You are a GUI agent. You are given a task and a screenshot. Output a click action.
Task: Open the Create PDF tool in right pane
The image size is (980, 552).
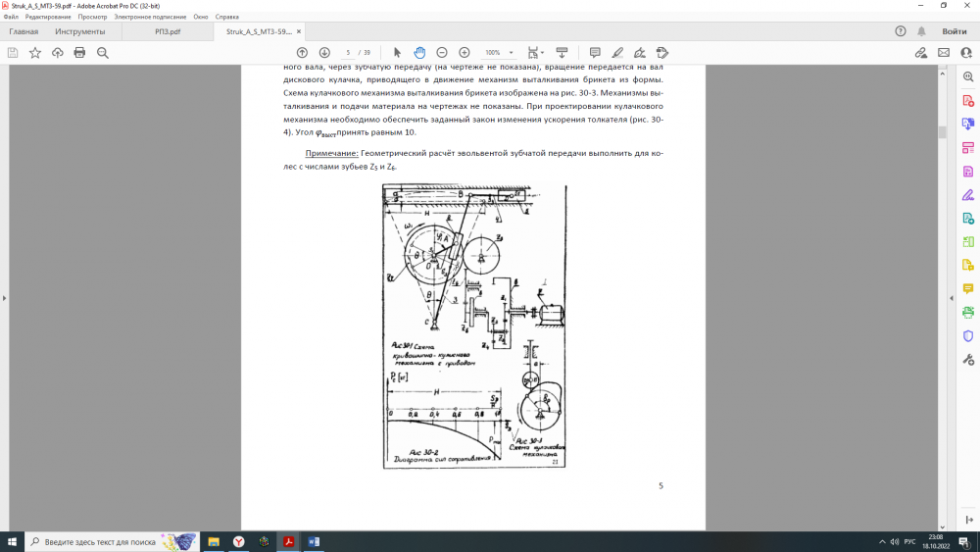click(968, 101)
